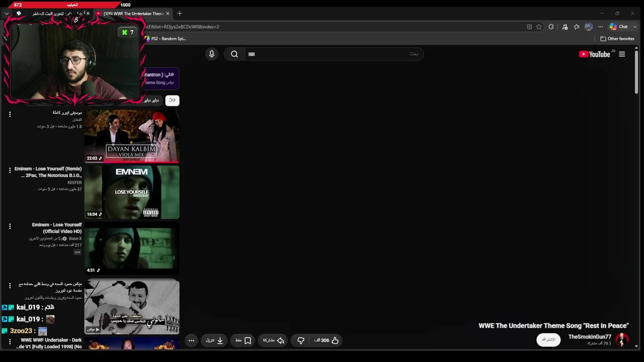
Task: Click the apps grid icon in the address bar
Action: (x=529, y=27)
